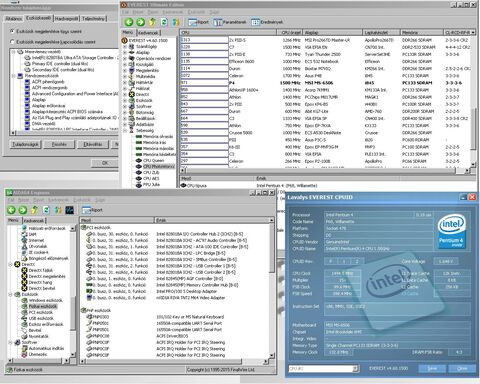This screenshot has width=480, height=384.
Task: Click the Up arrow icon in AIDA64 toolbar
Action: pos(34,210)
